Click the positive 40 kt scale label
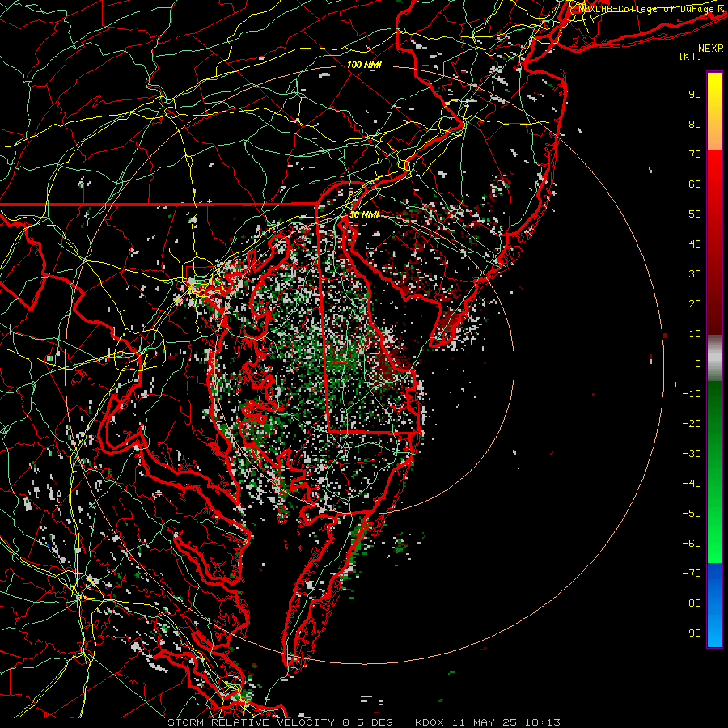Viewport: 728px width, 728px height. point(695,243)
